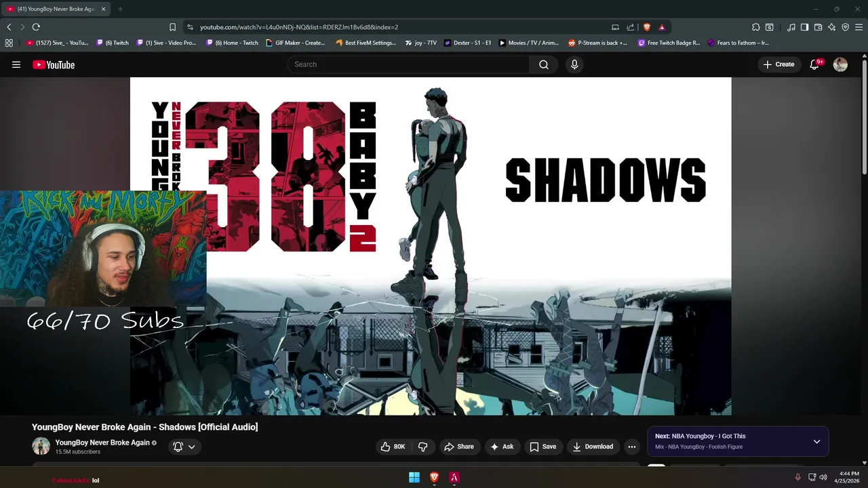Open browser main hamburger menu

tap(859, 27)
